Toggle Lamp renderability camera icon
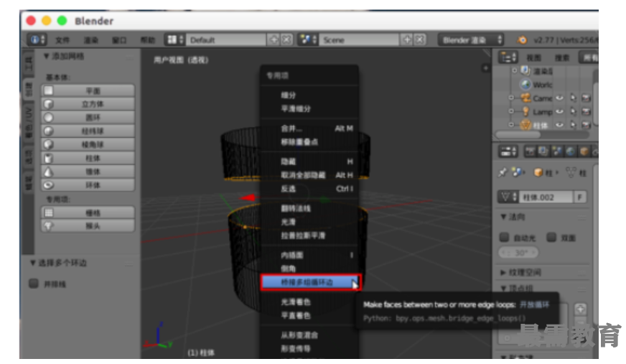The image size is (626, 364). (x=586, y=111)
